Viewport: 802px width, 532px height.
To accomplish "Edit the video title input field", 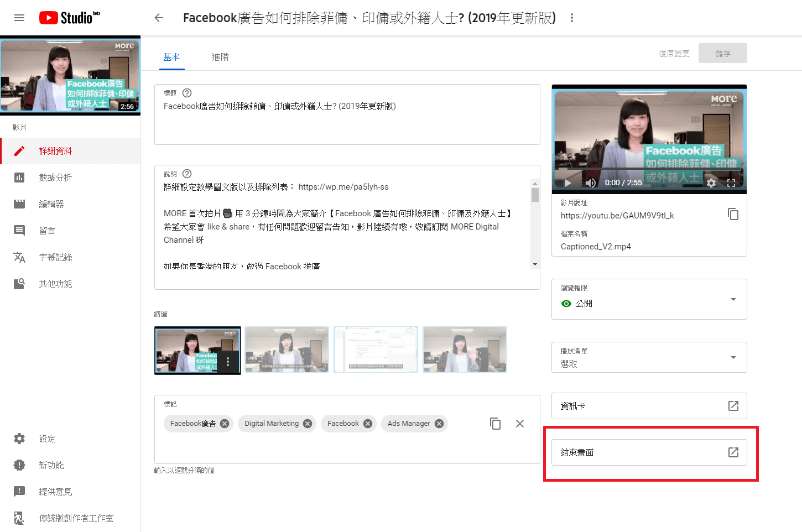I will point(347,114).
